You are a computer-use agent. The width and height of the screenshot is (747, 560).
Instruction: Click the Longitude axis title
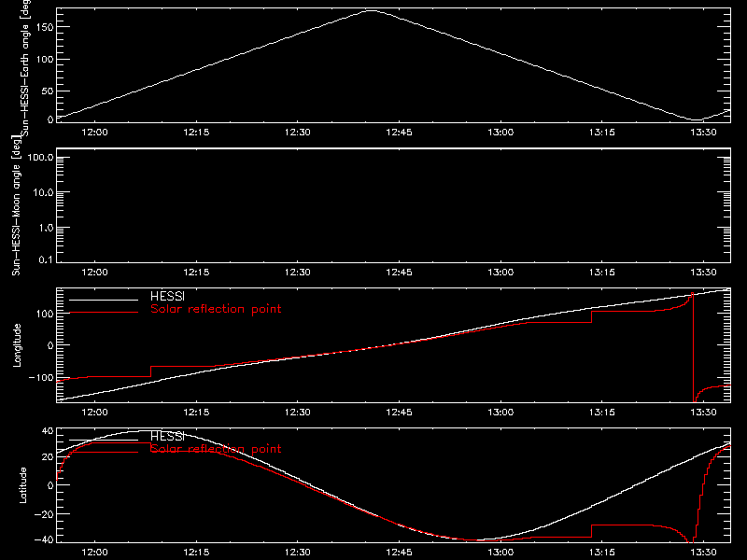(17, 345)
